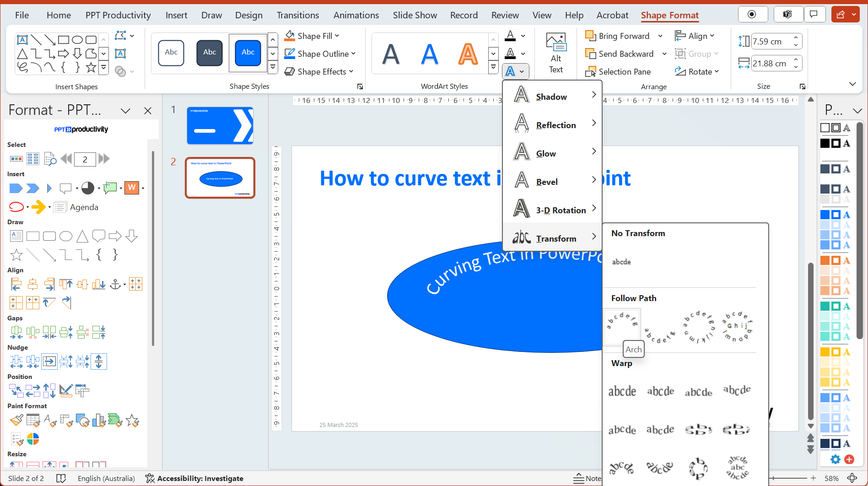Click English (Australia) language in status bar
868x486 pixels.
point(106,478)
